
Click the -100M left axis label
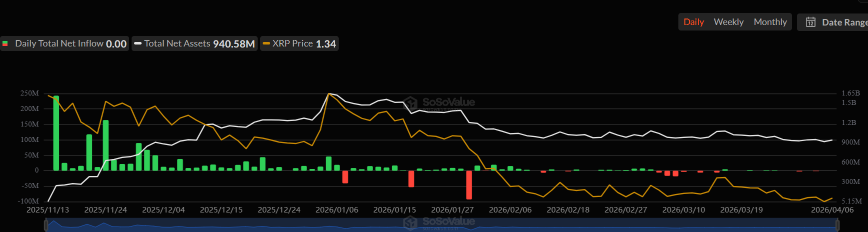click(29, 201)
